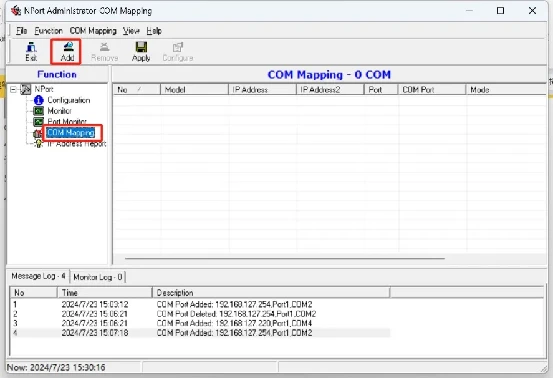Click the COM Port column header

coord(432,90)
